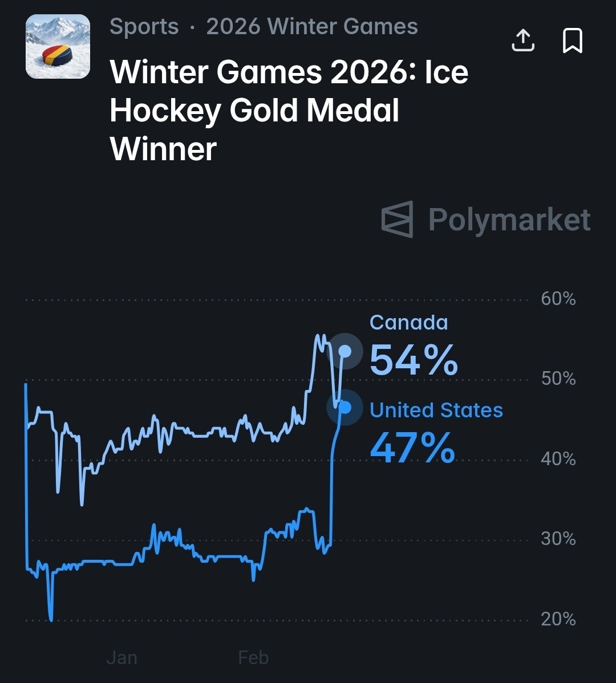The width and height of the screenshot is (616, 683).
Task: Click the Feb label on time axis
Action: 253,658
